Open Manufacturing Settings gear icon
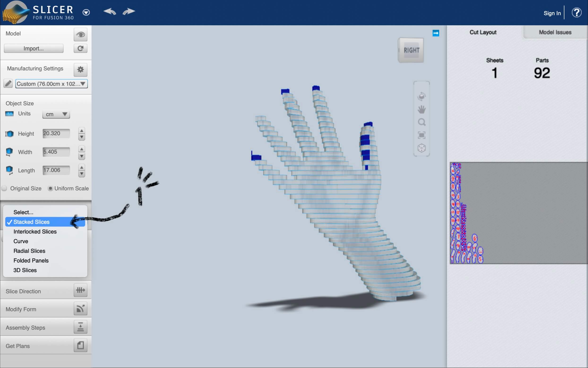This screenshot has width=588, height=368. point(81,69)
